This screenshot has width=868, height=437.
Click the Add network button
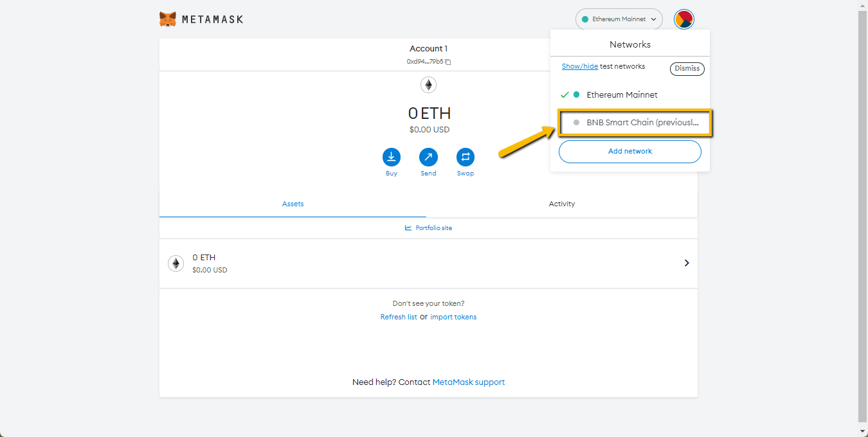[x=630, y=151]
